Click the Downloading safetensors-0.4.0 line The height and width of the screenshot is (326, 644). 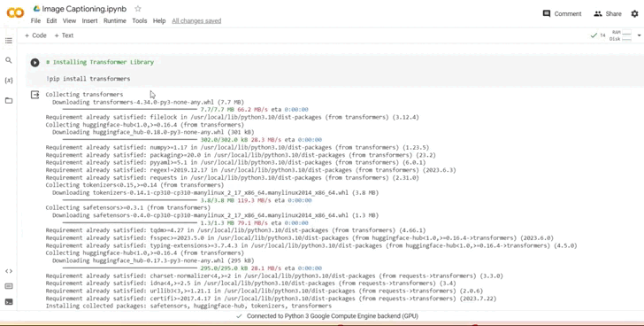coord(216,215)
